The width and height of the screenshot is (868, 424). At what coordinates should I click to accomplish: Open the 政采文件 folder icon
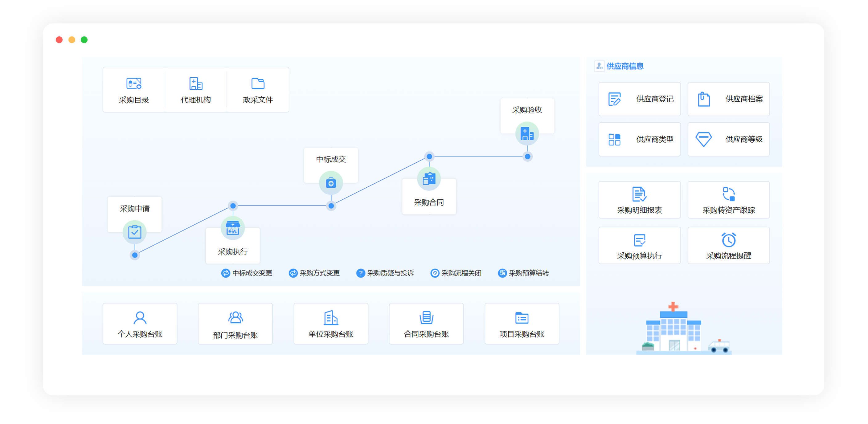click(258, 84)
